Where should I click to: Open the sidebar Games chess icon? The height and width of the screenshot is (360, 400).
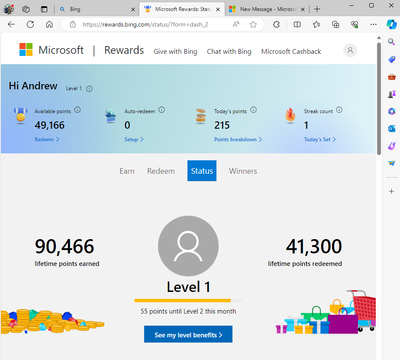point(391,94)
